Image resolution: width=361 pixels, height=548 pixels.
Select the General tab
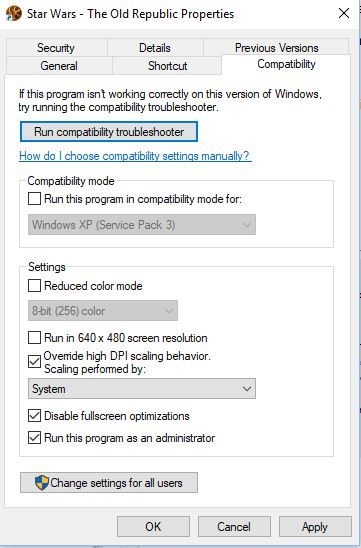pyautogui.click(x=59, y=65)
